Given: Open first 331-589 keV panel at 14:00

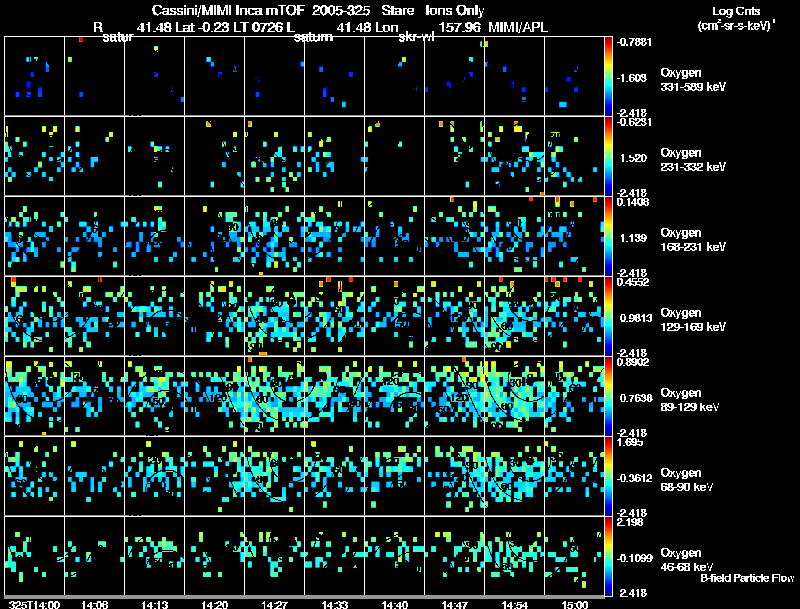Looking at the screenshot, I should point(35,76).
